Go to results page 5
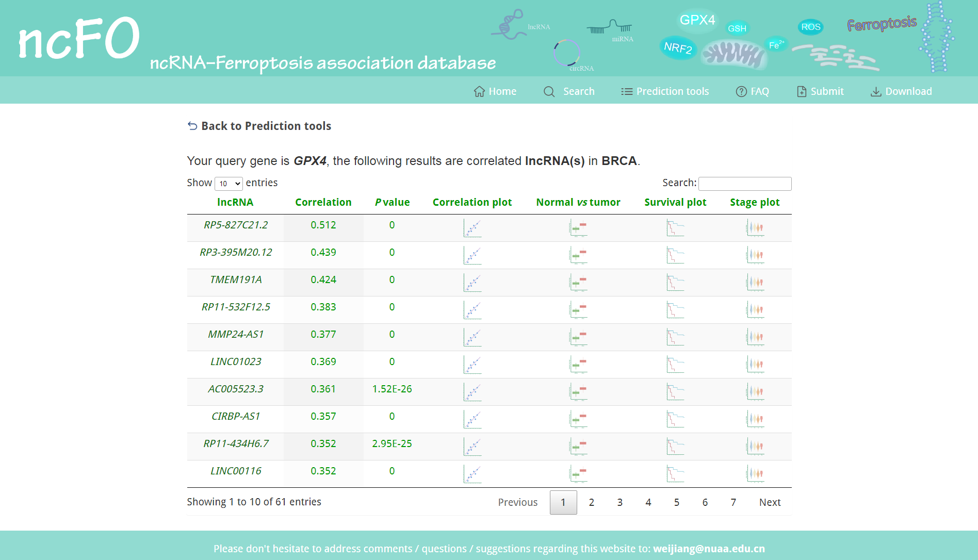 (677, 502)
